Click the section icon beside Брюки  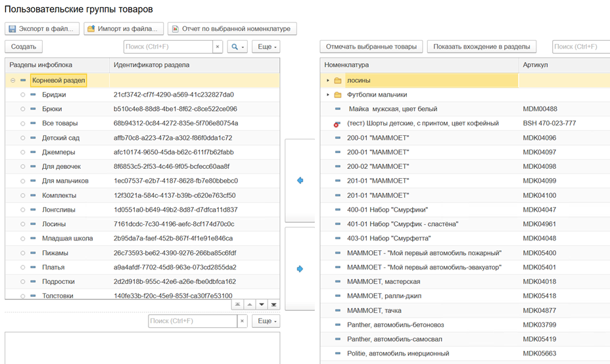pos(33,109)
